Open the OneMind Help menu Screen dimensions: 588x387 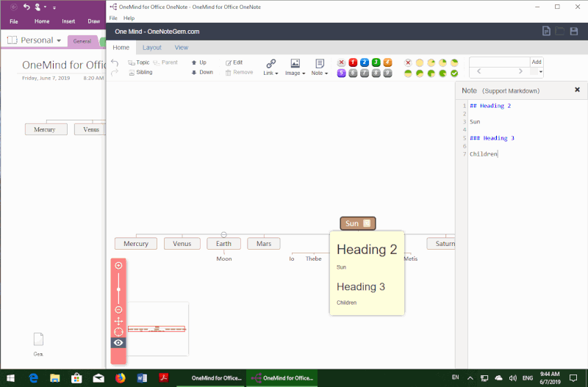pos(129,18)
